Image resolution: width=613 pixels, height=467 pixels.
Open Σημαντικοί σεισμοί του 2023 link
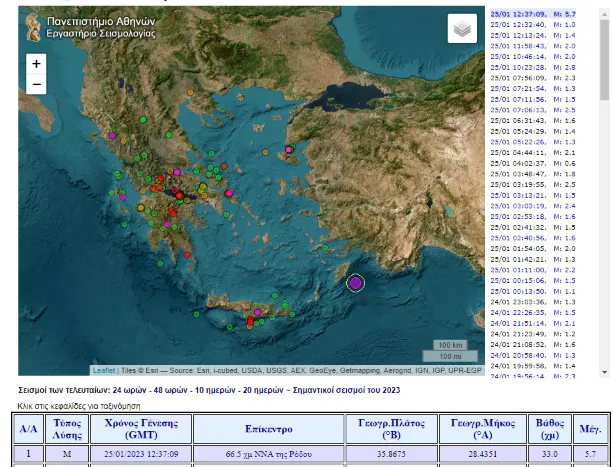pos(346,390)
